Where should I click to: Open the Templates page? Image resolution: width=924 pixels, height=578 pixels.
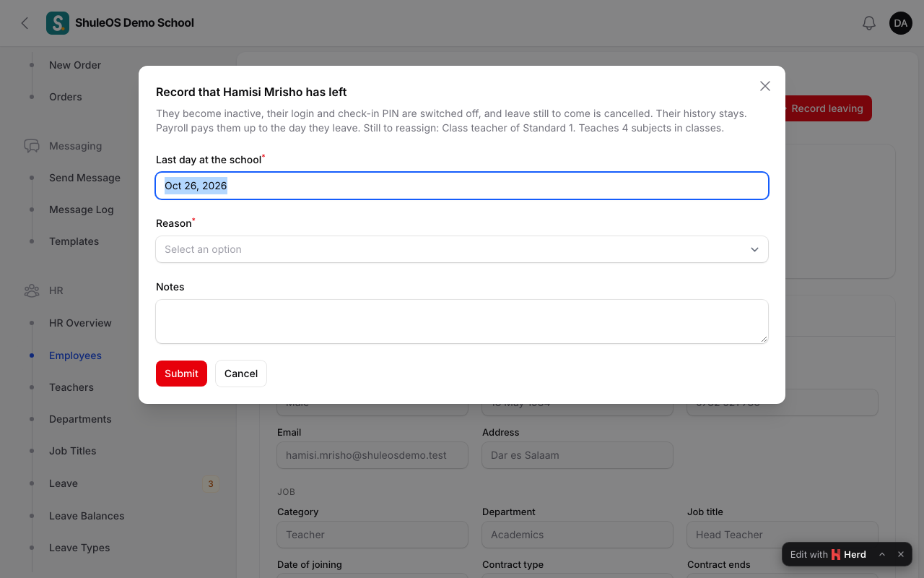(x=74, y=241)
